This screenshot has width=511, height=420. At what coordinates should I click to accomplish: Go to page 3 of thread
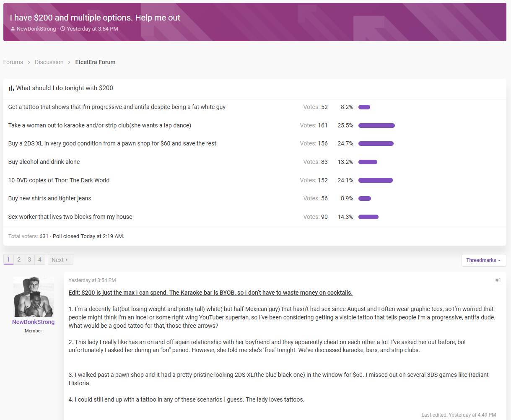click(29, 259)
